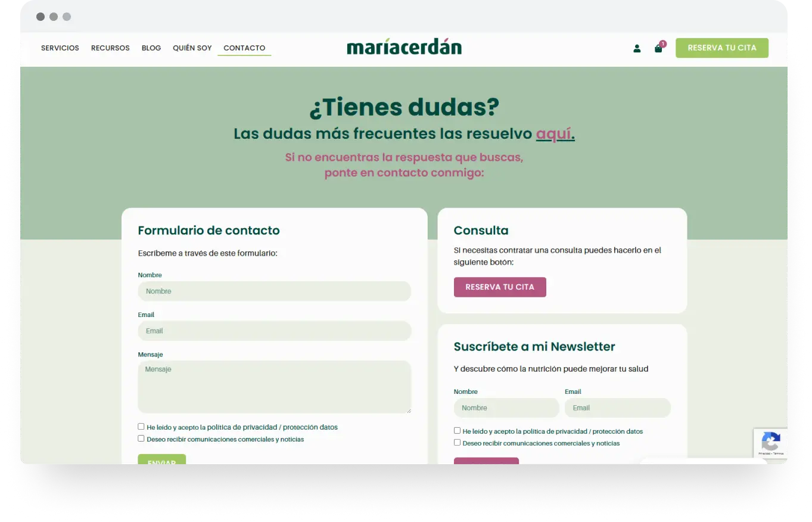Open the QUIÉN SOY page
Screen dimensions: 812x522
[192, 48]
